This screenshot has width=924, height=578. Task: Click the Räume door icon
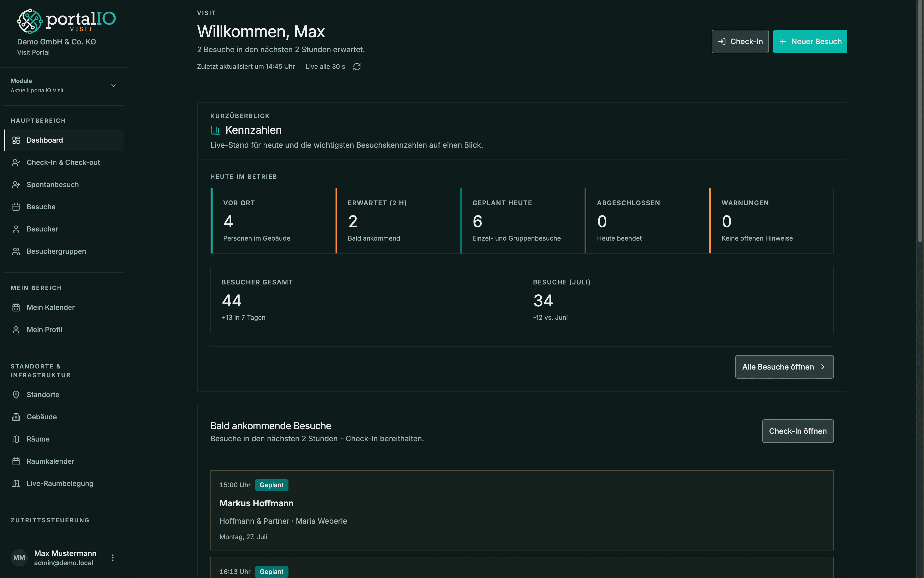point(16,439)
